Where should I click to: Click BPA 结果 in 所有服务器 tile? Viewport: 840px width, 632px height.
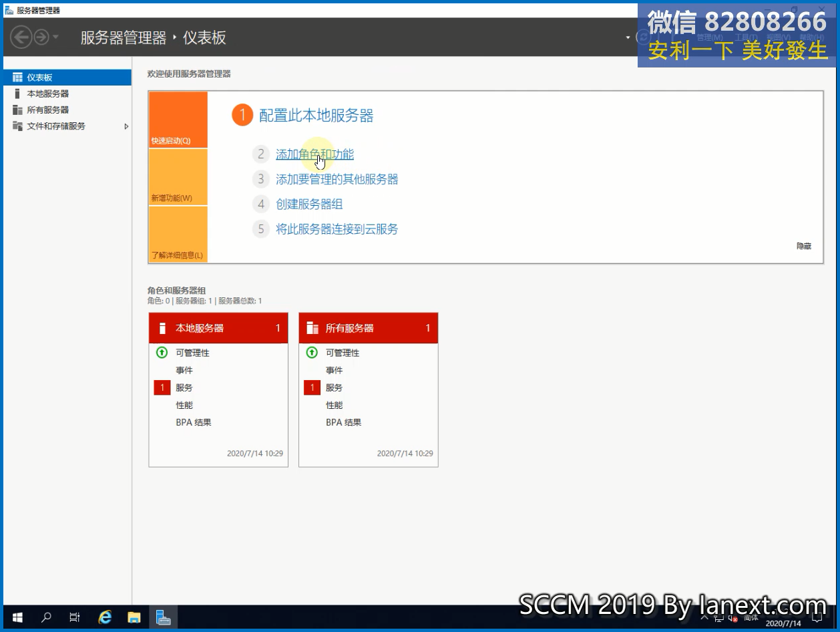click(344, 422)
